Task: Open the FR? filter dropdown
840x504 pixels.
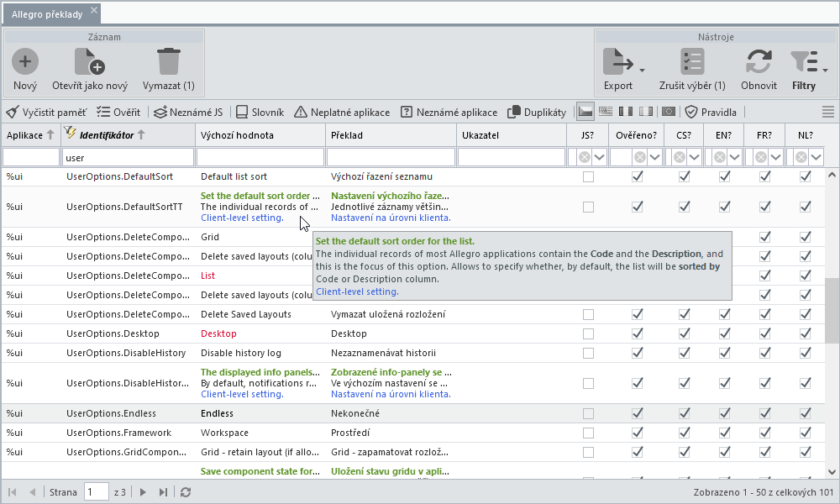Action: coord(775,157)
